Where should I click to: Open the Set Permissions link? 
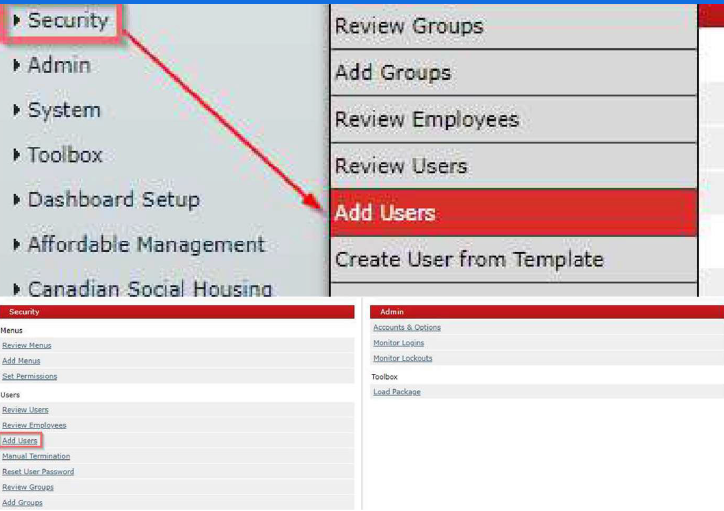pyautogui.click(x=29, y=376)
